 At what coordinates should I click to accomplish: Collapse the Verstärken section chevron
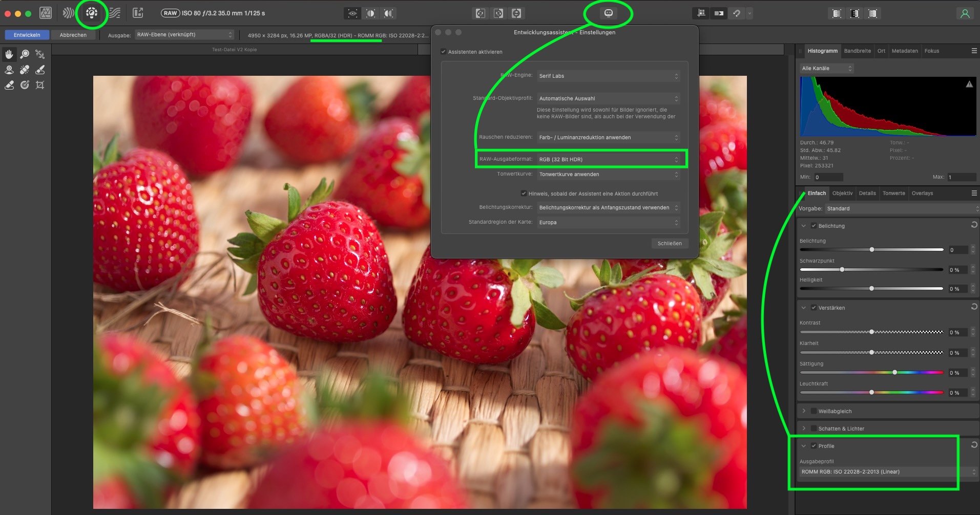[804, 308]
